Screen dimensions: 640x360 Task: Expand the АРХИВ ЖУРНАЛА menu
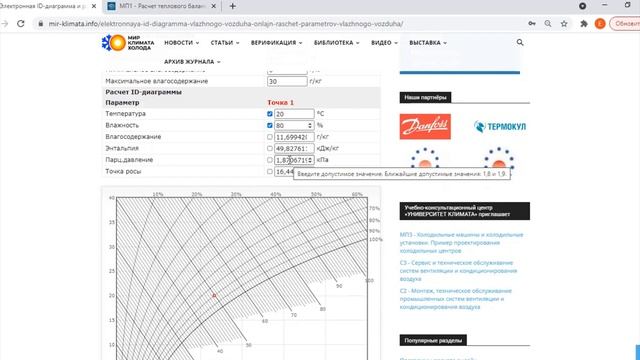click(x=192, y=62)
